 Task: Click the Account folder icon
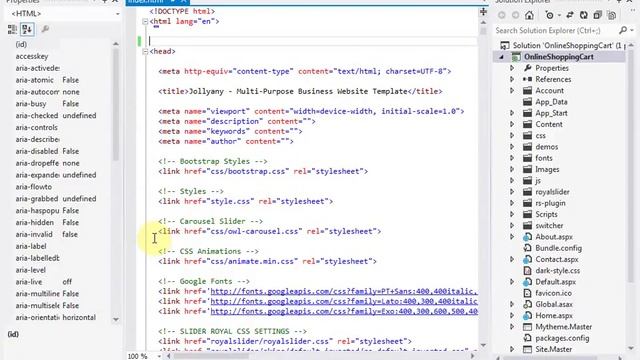(527, 91)
